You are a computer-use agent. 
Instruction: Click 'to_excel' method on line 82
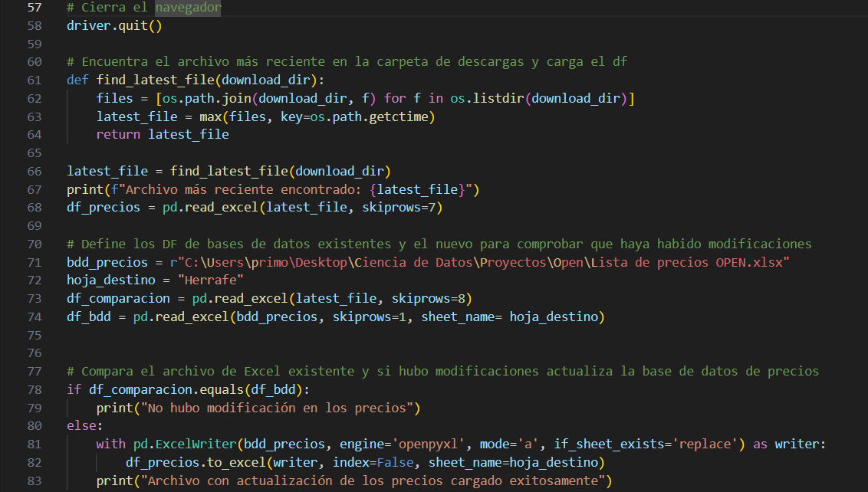click(236, 463)
